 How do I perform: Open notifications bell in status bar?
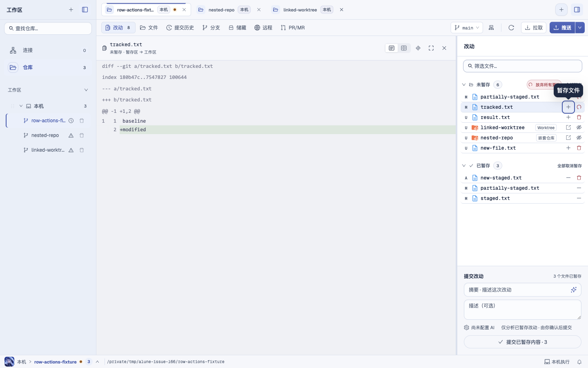[579, 362]
